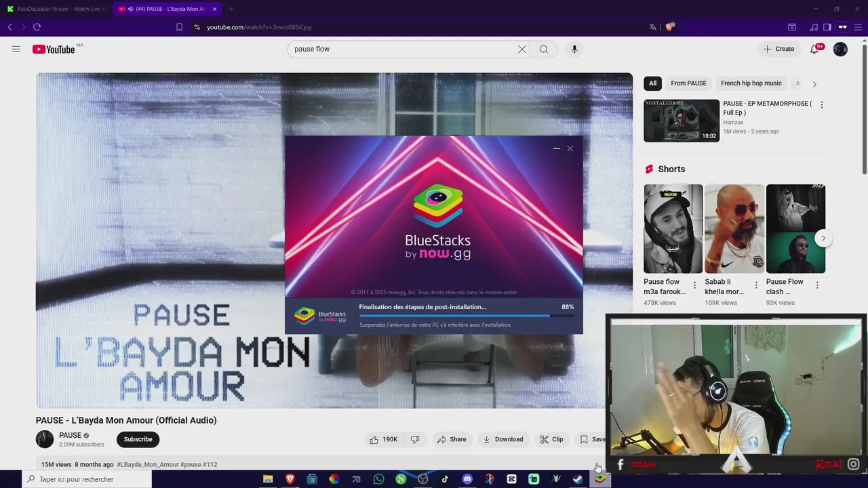Click the YouTube page vertical scrollbar
The image size is (868, 488).
pos(864,108)
